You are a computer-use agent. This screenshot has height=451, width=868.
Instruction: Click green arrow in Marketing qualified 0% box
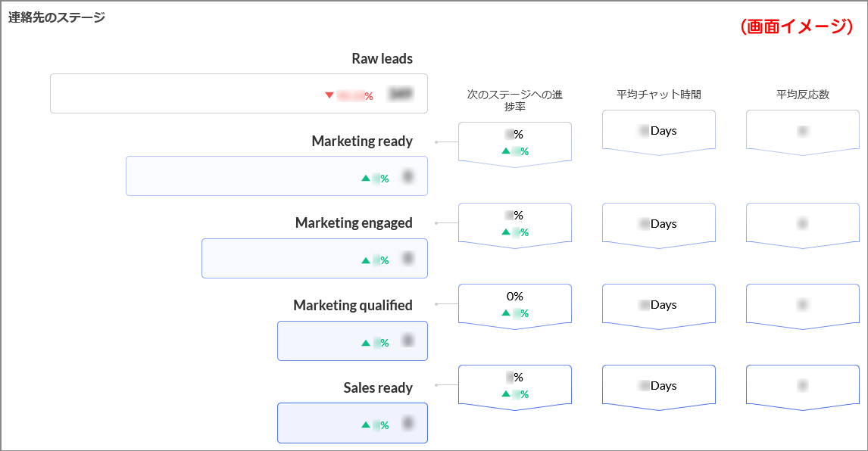(506, 313)
